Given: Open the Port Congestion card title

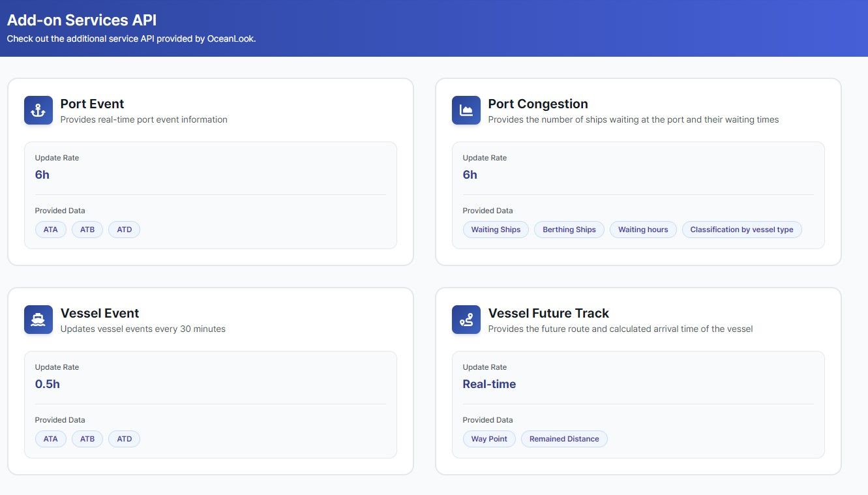Looking at the screenshot, I should click(537, 104).
